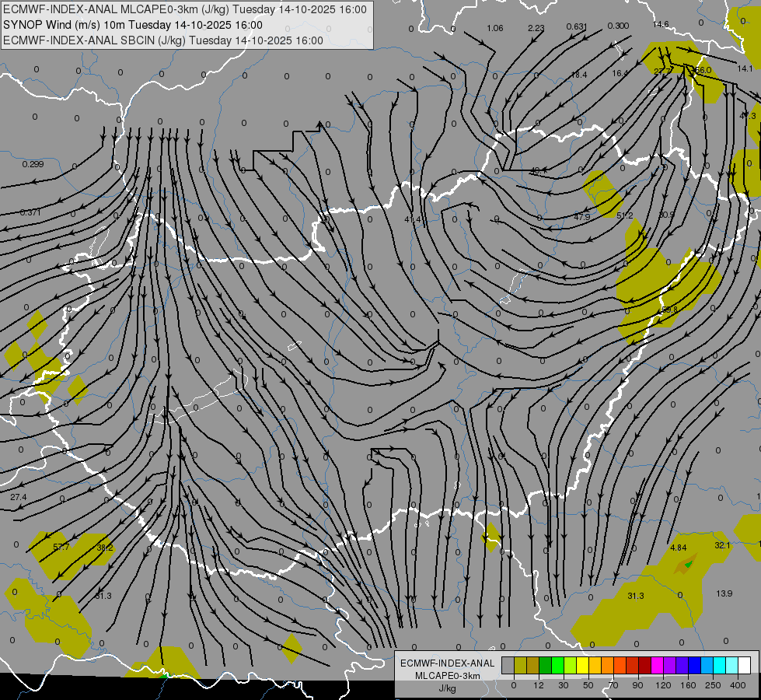
Task: Click the legend tick label '30'
Action: click(x=563, y=685)
